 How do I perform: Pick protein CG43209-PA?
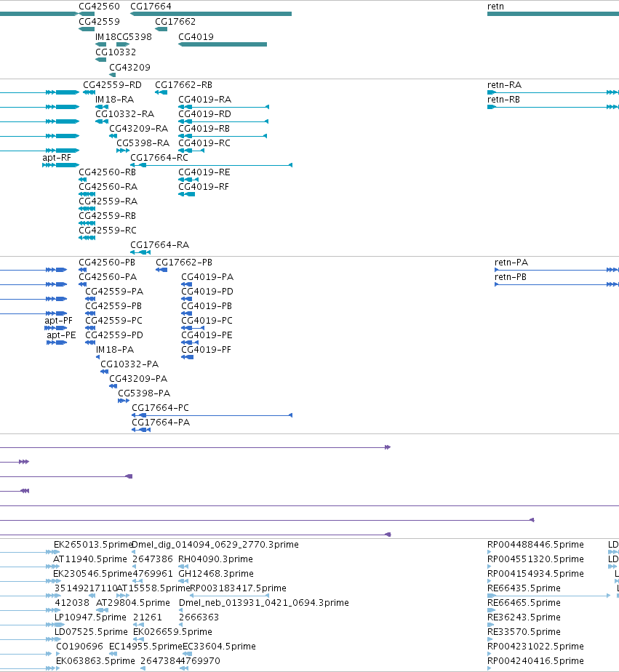[x=138, y=379]
